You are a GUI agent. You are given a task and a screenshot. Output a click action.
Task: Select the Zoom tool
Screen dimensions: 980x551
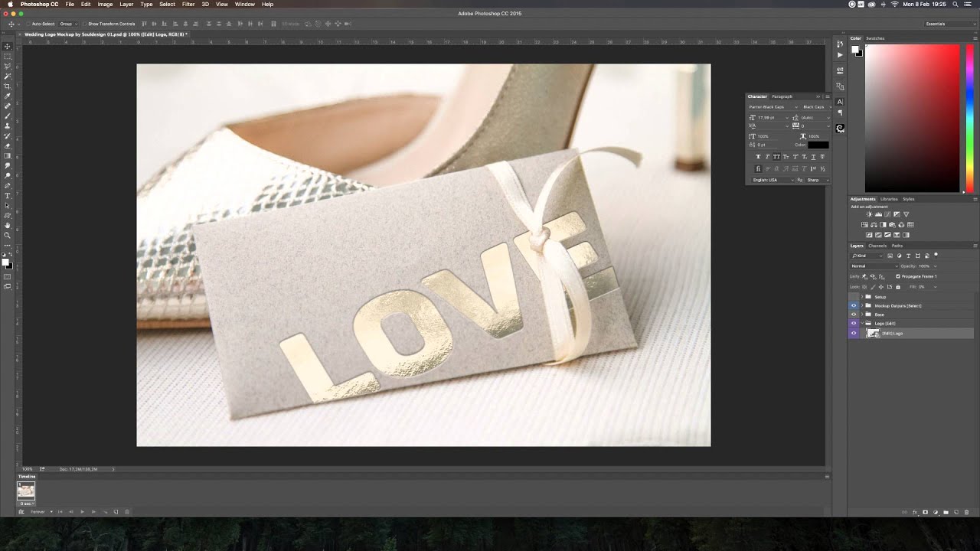pos(7,236)
